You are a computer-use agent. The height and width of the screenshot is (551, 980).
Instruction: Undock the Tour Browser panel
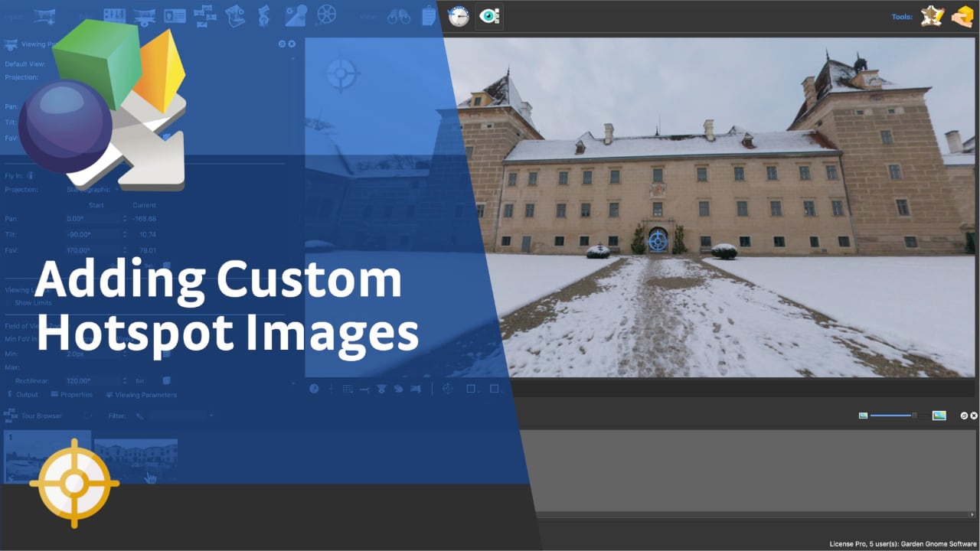964,416
